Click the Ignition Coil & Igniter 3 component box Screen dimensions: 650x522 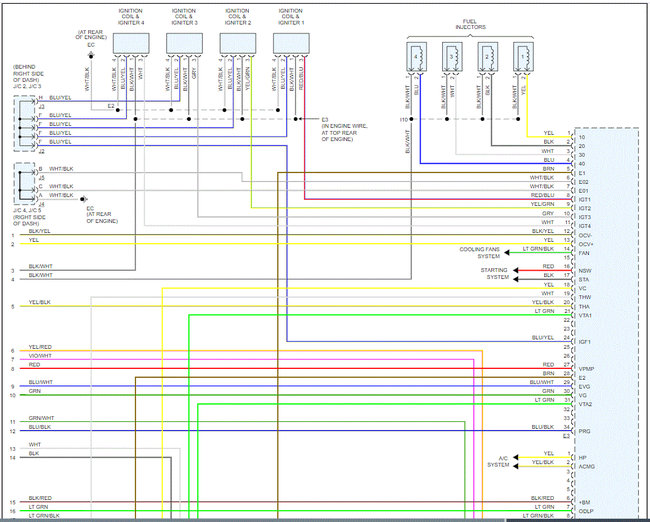click(184, 44)
